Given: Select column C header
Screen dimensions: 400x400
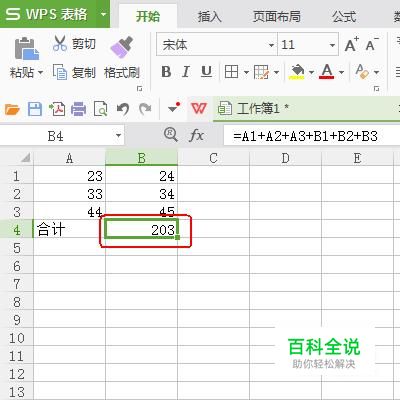Looking at the screenshot, I should (213, 158).
